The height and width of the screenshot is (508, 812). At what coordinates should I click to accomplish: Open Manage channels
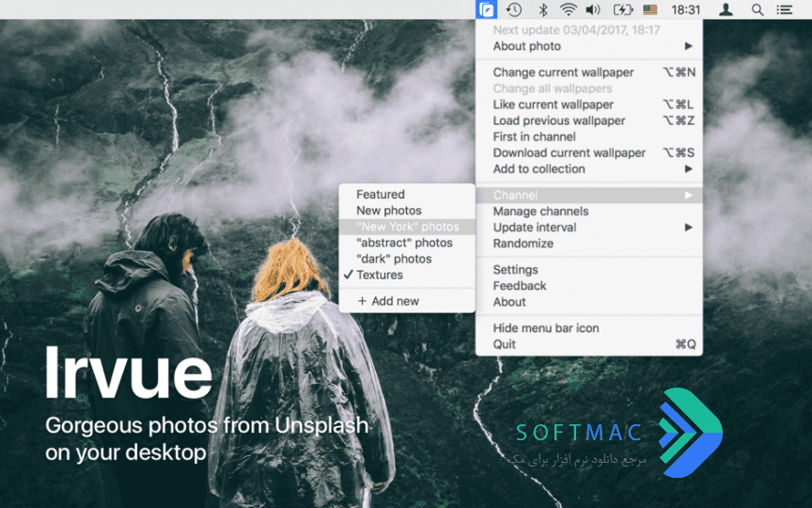(x=589, y=211)
